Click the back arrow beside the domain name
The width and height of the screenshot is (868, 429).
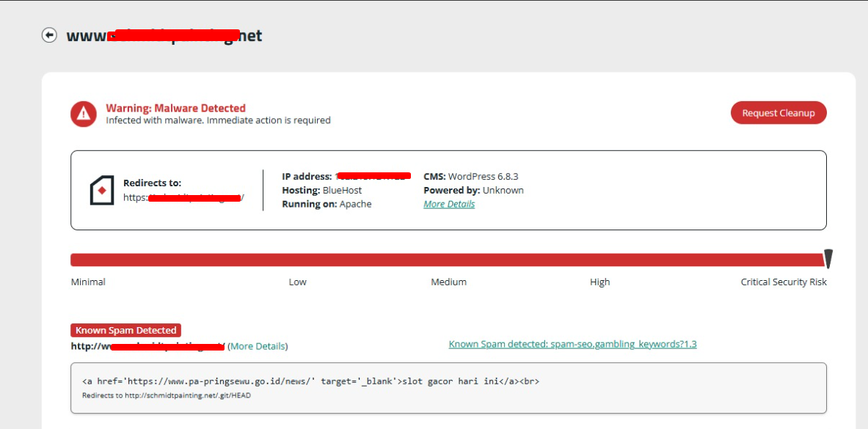click(49, 35)
